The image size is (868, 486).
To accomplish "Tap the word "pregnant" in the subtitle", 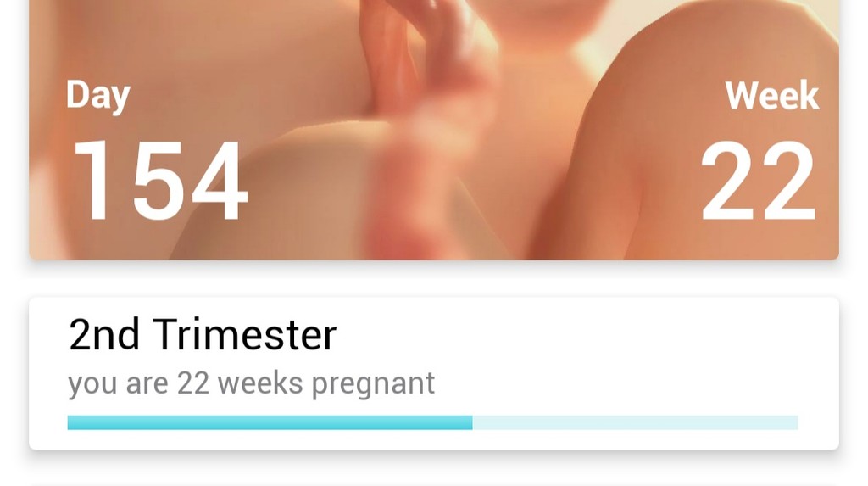I will (373, 384).
